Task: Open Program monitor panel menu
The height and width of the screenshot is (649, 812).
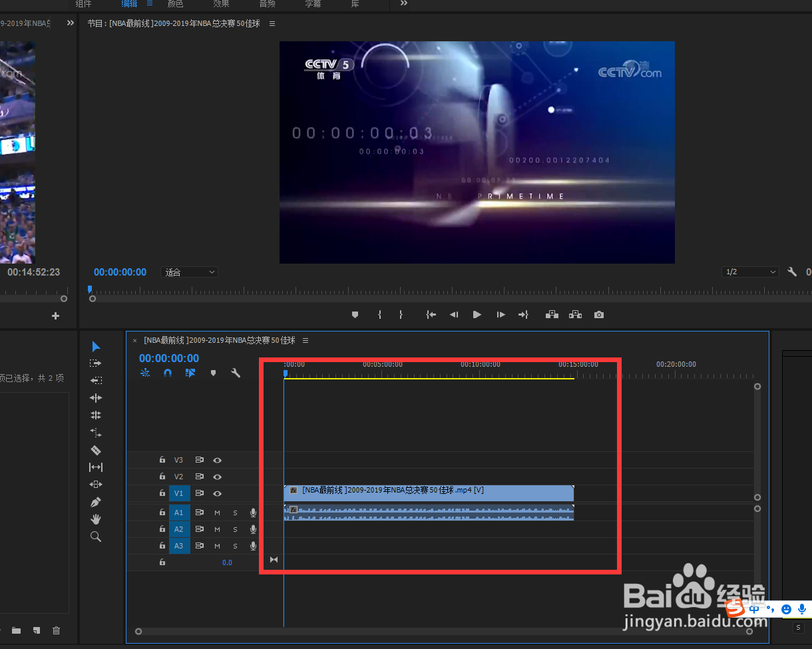Action: 272,23
